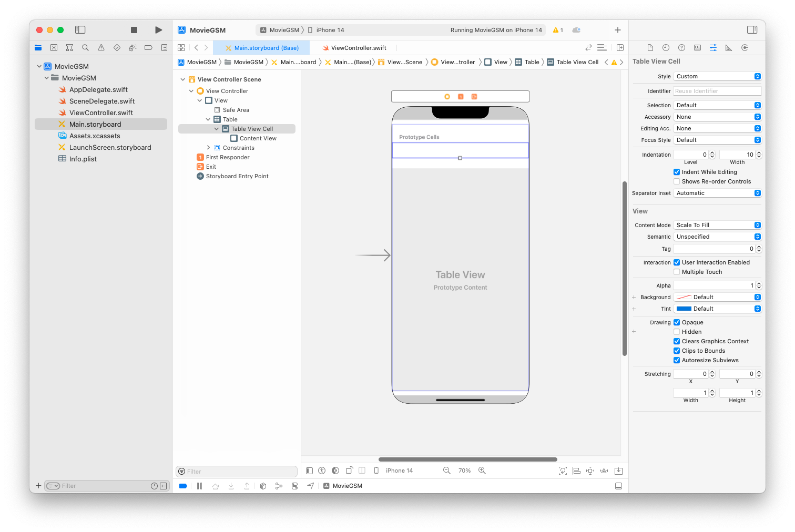Open the Find navigator magnifier icon
The image size is (795, 532).
(85, 48)
